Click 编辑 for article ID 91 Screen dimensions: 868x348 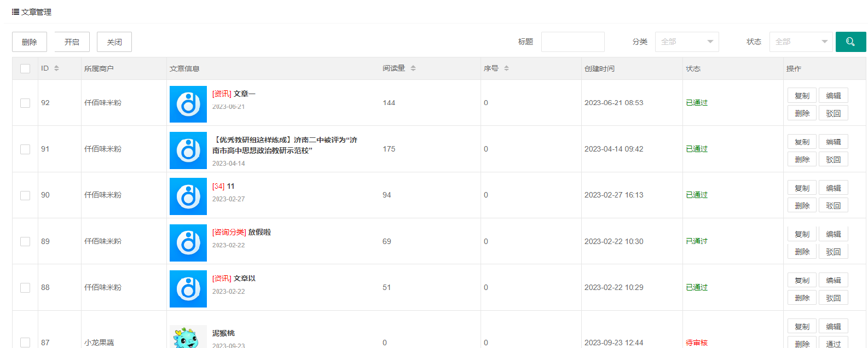pyautogui.click(x=833, y=142)
